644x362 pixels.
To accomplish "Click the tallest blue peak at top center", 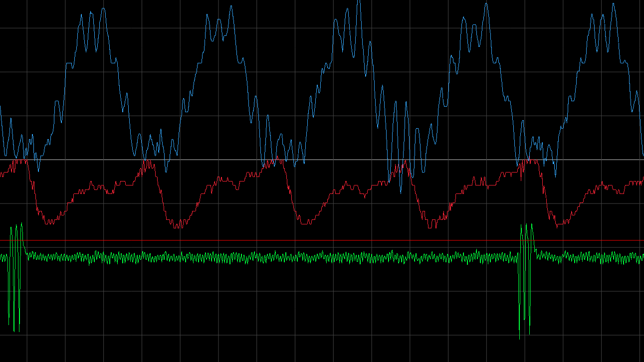I will 358,2.
